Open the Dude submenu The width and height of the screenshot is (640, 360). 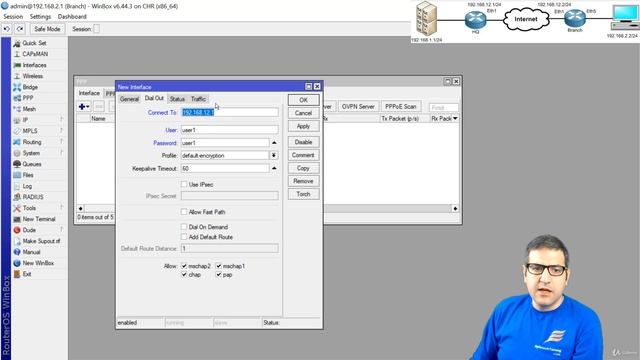point(29,230)
